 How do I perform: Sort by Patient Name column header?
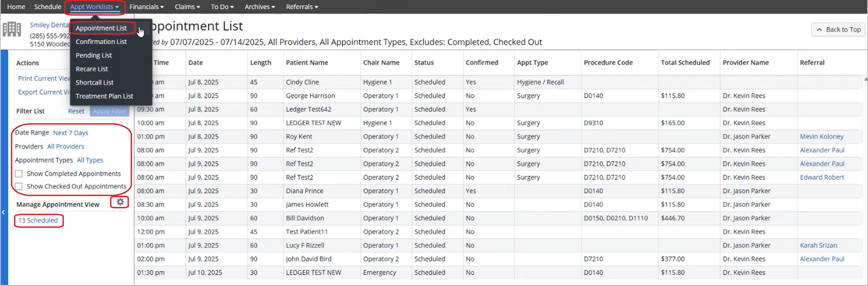(307, 63)
